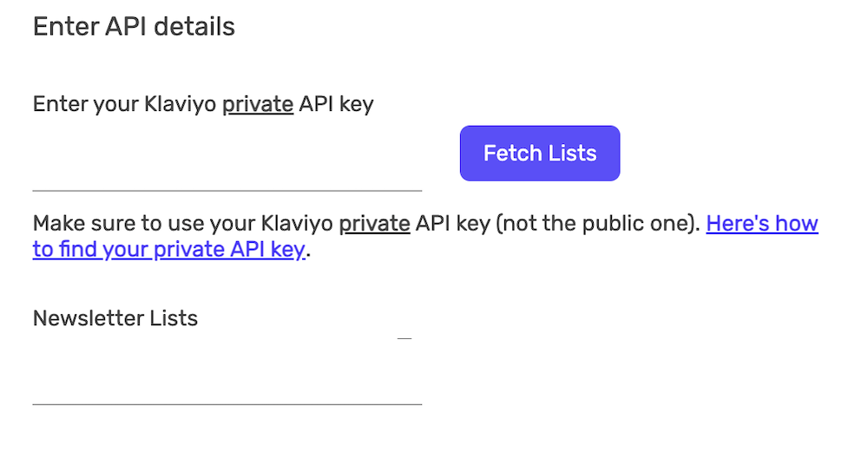The width and height of the screenshot is (868, 451).
Task: Follow the "to find your private API key" link line
Action: 169,251
